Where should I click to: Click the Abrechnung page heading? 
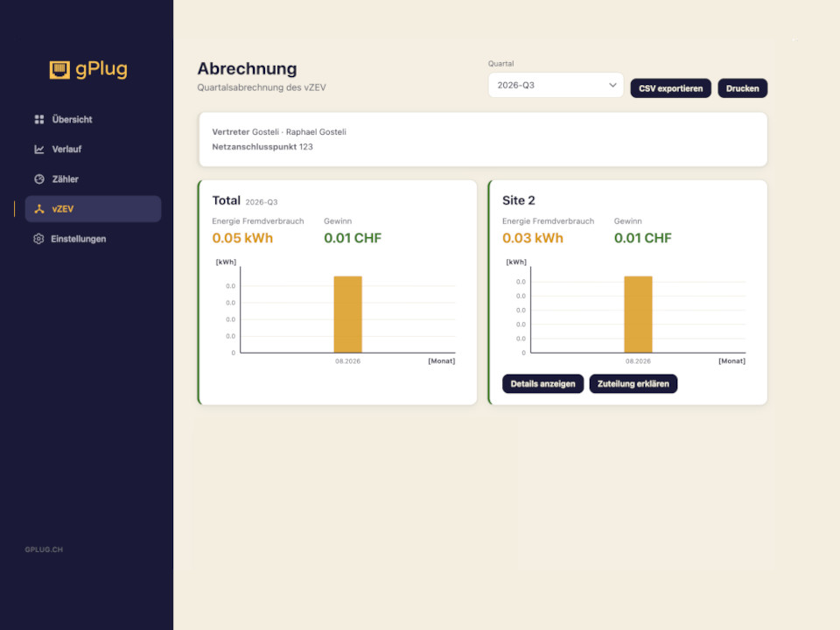coord(247,68)
